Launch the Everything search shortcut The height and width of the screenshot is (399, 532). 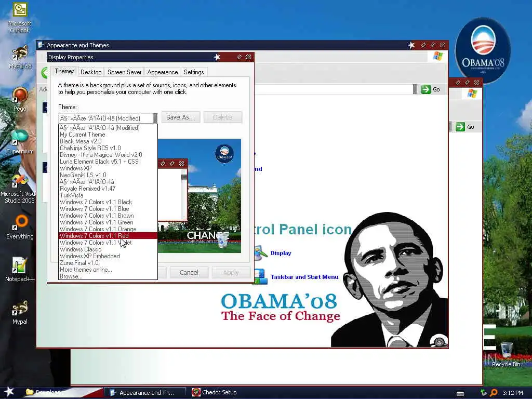20,227
